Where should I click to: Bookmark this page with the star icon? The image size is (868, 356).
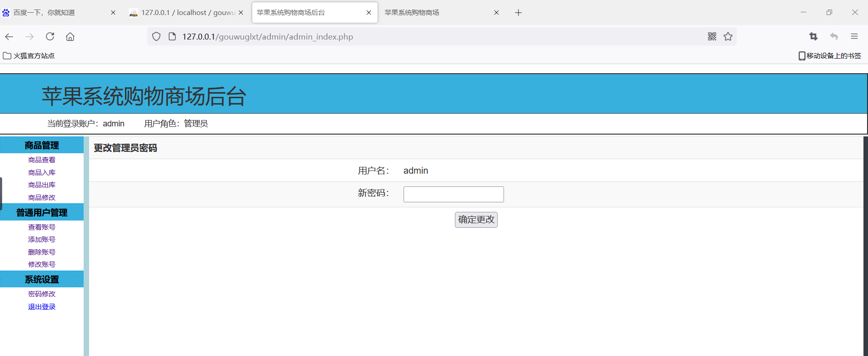[728, 37]
